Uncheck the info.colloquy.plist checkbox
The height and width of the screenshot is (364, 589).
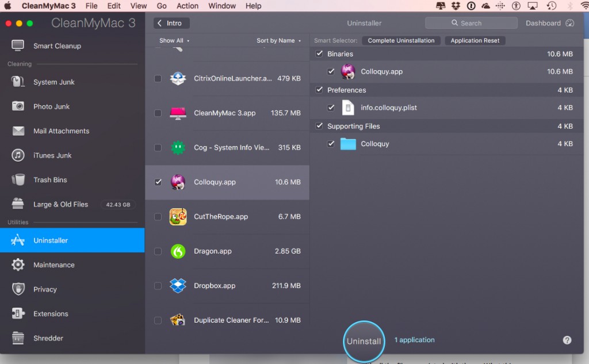(x=331, y=108)
